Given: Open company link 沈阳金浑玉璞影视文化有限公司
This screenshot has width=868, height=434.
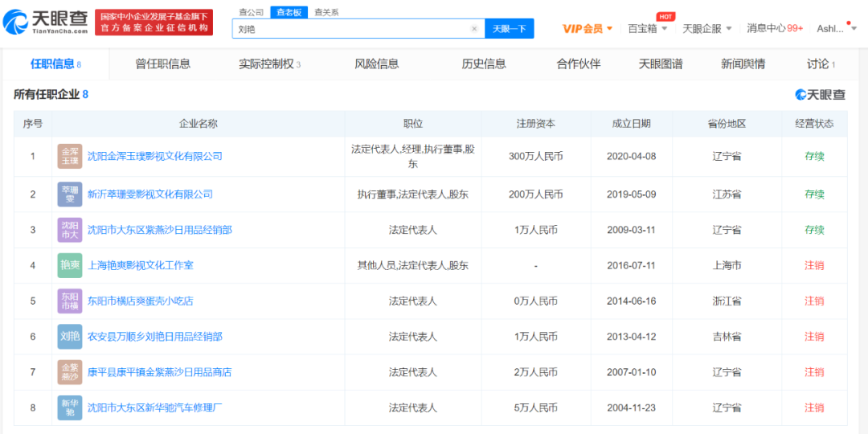Looking at the screenshot, I should (155, 157).
